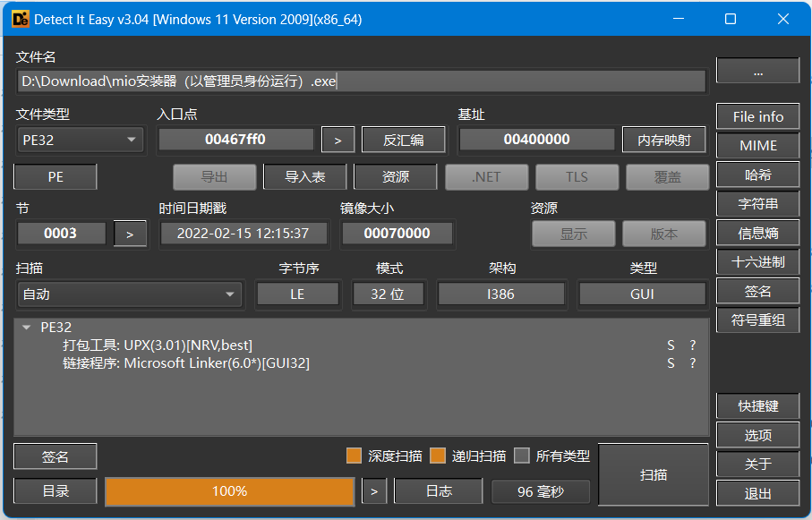Open the 符号重组 (demangle) tool
Image resolution: width=812 pixels, height=520 pixels.
point(757,320)
